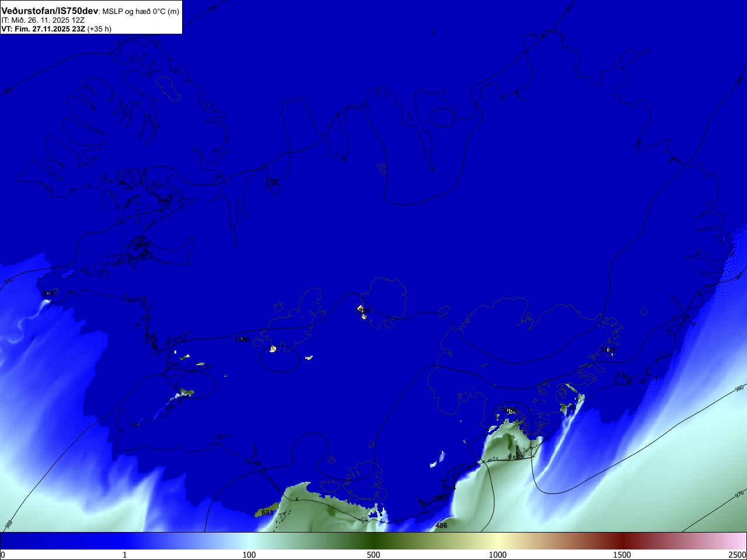Click the 'IT: Mið. 26. 11. 2025 12Z' line
The width and height of the screenshot is (747, 560).
point(43,20)
